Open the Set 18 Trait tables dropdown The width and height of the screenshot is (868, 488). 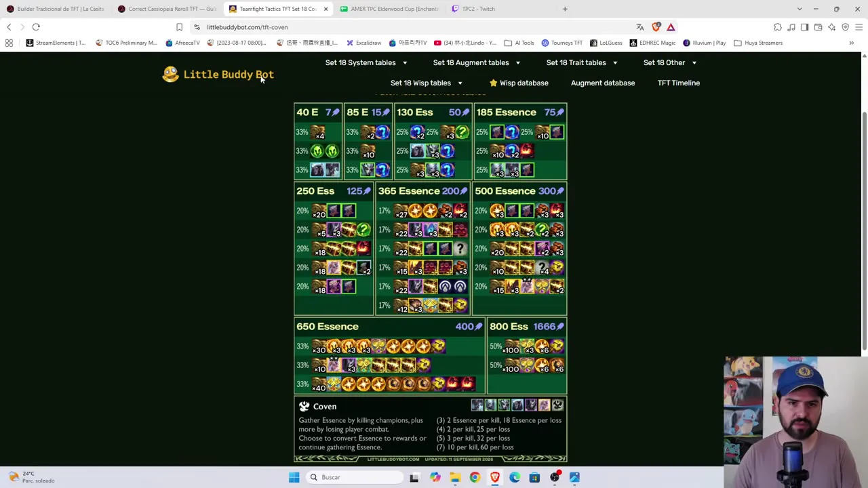(582, 62)
